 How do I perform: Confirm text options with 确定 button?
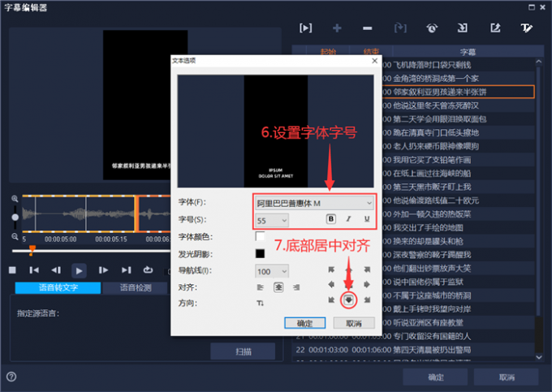click(305, 323)
